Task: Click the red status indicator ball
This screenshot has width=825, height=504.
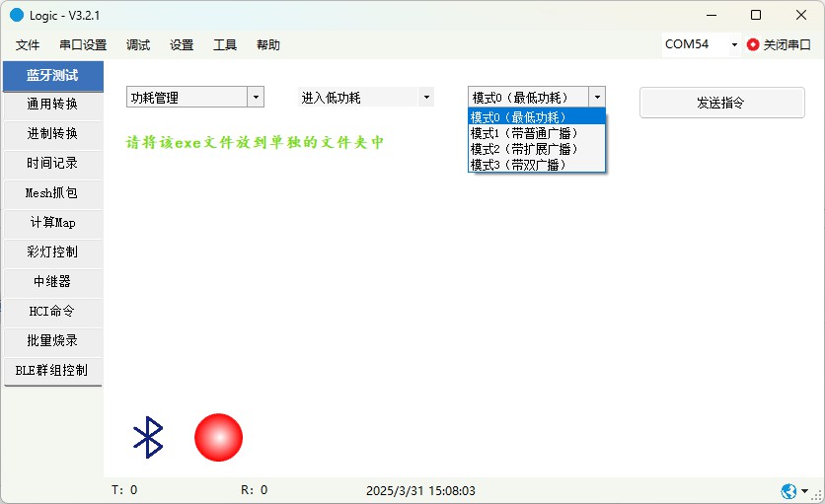Action: coord(218,437)
